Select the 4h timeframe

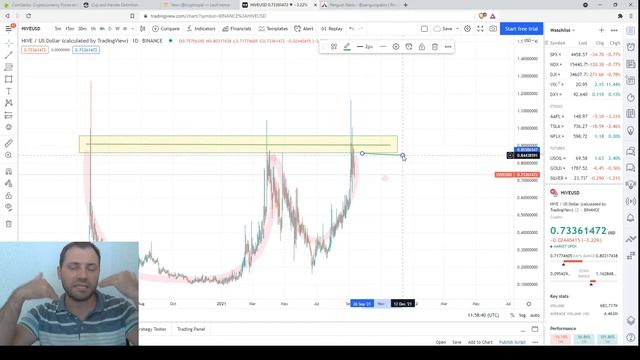pos(102,29)
